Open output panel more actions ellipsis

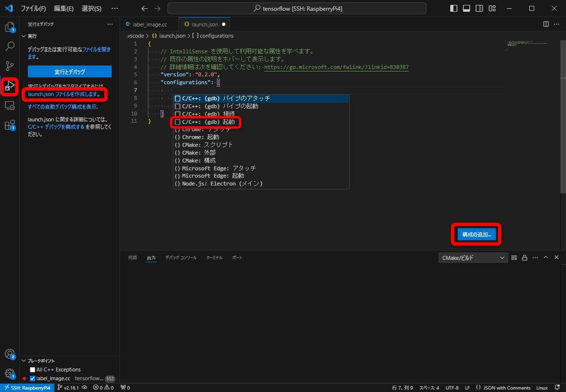click(x=535, y=258)
